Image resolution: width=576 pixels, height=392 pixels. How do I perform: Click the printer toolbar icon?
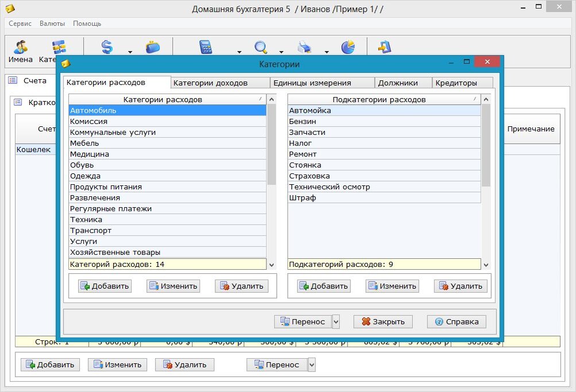pos(305,47)
